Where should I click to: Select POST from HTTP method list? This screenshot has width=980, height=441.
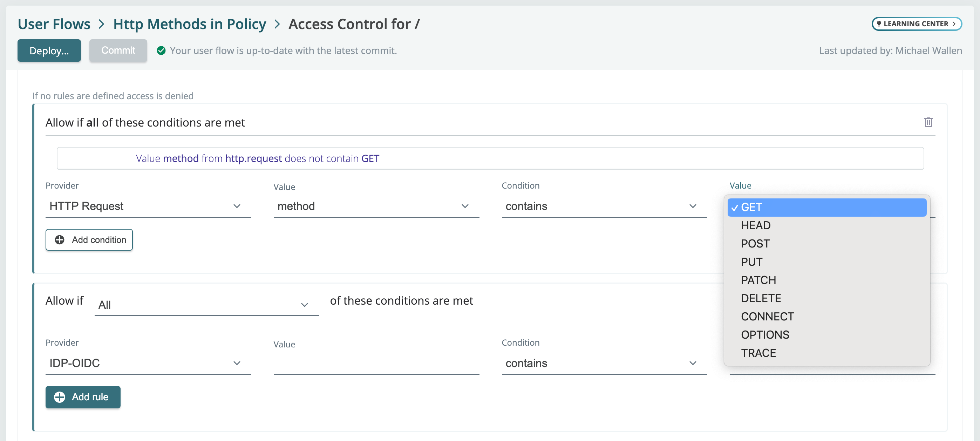756,243
